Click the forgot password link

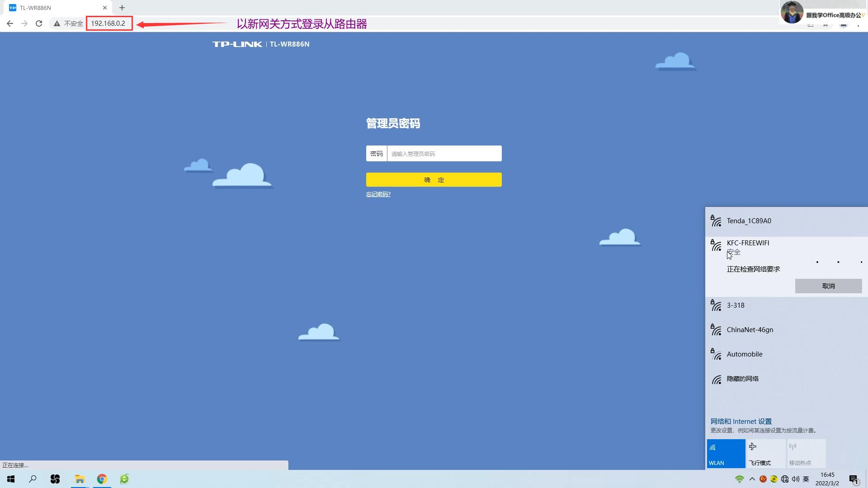[378, 194]
